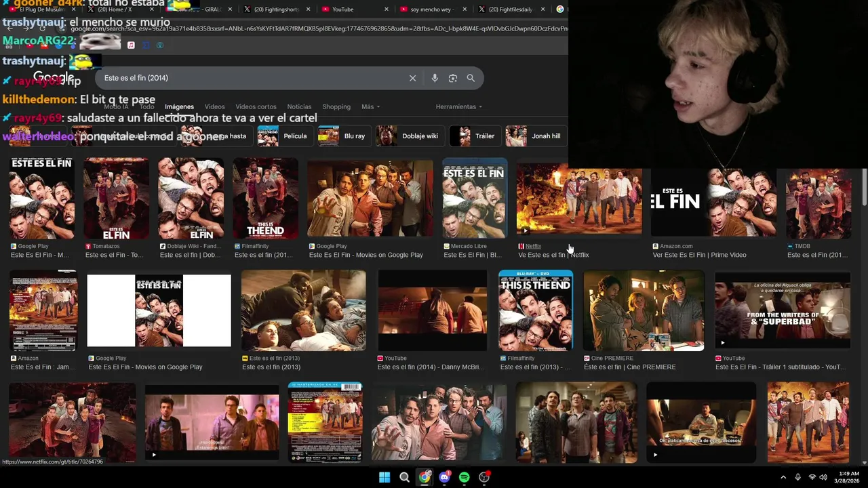
Task: Open Discord from the taskbar
Action: point(444,477)
